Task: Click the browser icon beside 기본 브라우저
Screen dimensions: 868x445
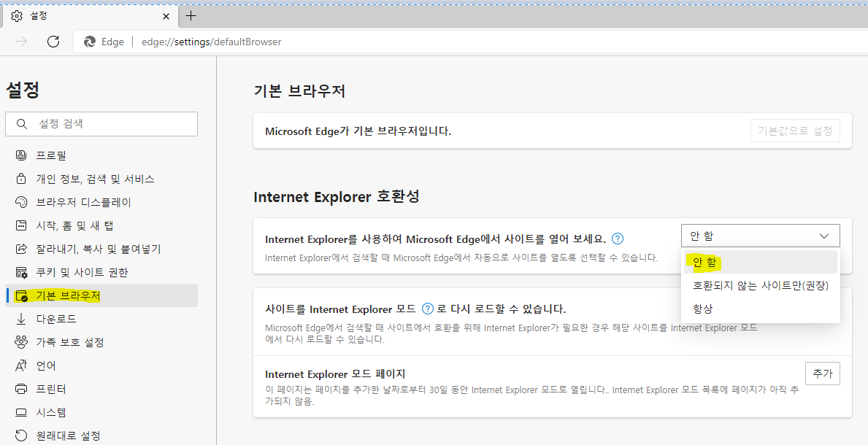Action: 21,295
